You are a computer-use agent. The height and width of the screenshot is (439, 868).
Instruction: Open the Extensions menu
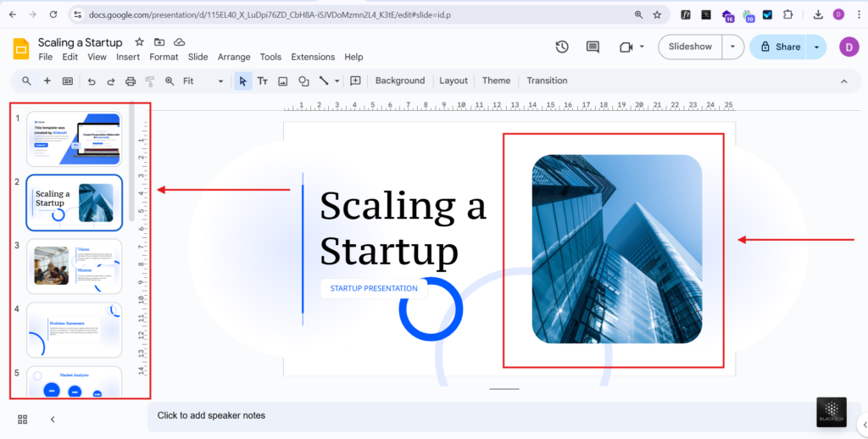[313, 57]
